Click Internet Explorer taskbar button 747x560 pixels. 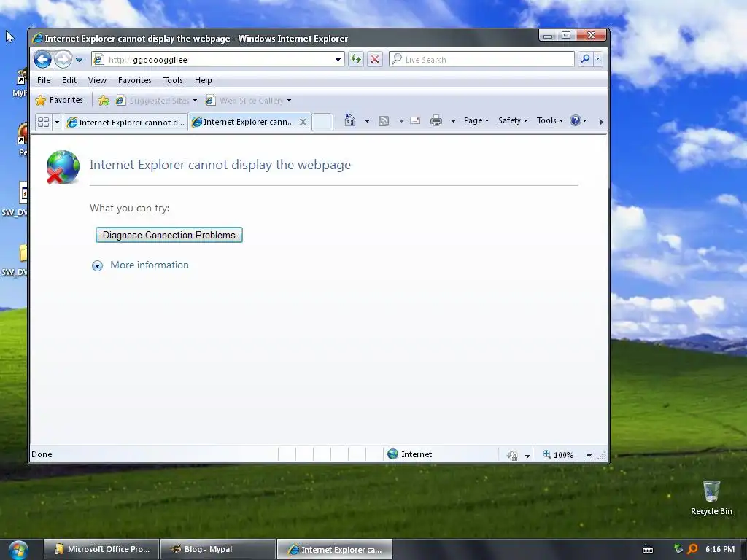pos(335,549)
